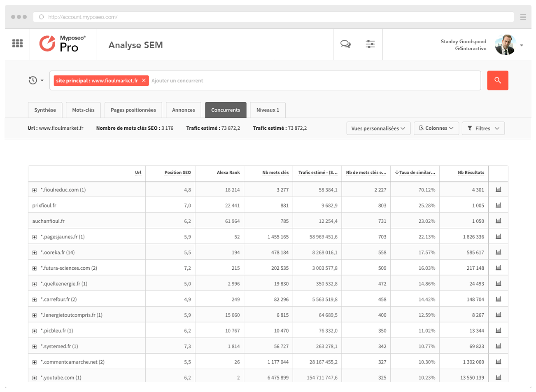This screenshot has height=392, width=536.
Task: Open Vues personnalisées dropdown
Action: coord(378,128)
